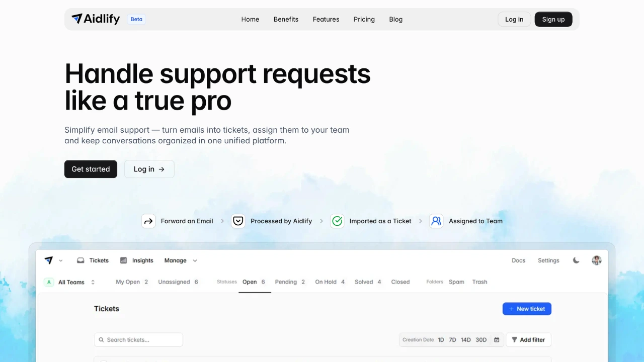Click the 'Assigned to Team' label
Viewport: 644px width, 362px height.
pos(475,221)
